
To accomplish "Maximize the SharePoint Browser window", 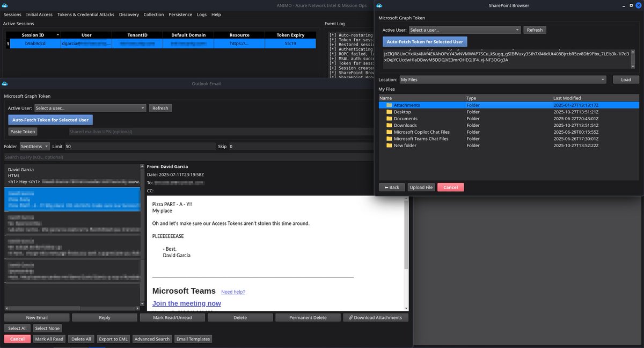I will [631, 5].
